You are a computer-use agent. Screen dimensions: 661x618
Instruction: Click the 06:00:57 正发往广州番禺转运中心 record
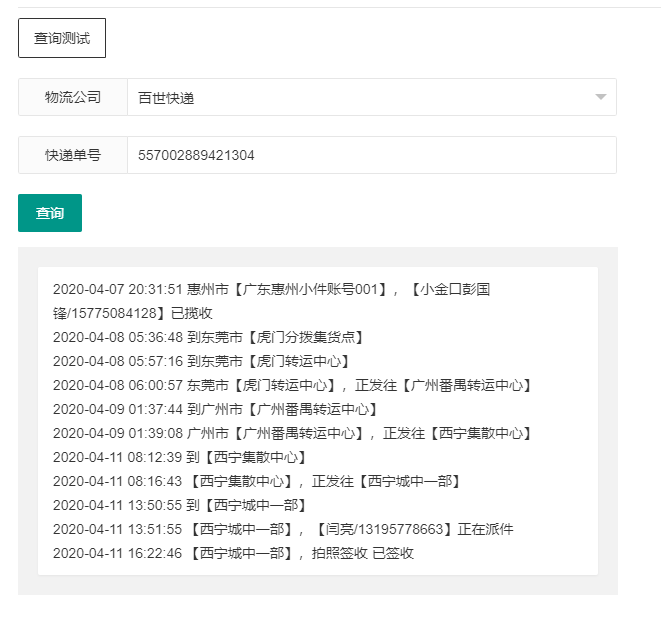tap(292, 385)
